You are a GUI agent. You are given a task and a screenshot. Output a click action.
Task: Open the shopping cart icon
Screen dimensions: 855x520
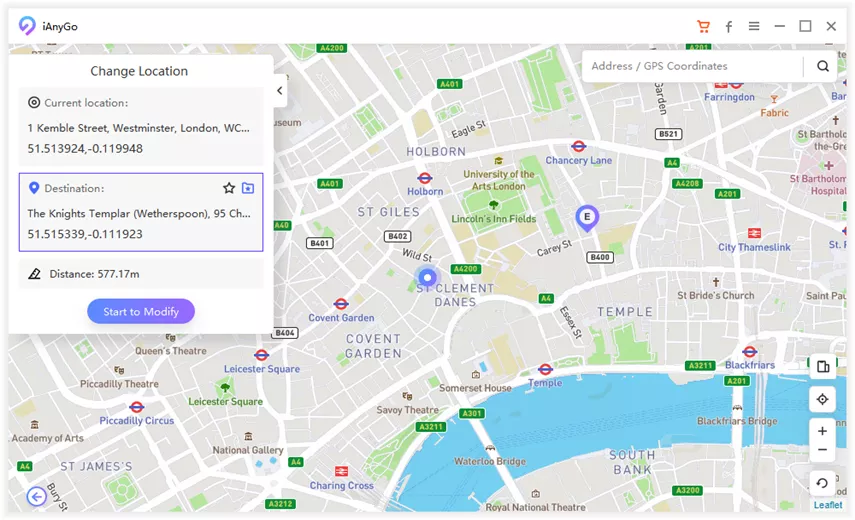[x=703, y=26]
